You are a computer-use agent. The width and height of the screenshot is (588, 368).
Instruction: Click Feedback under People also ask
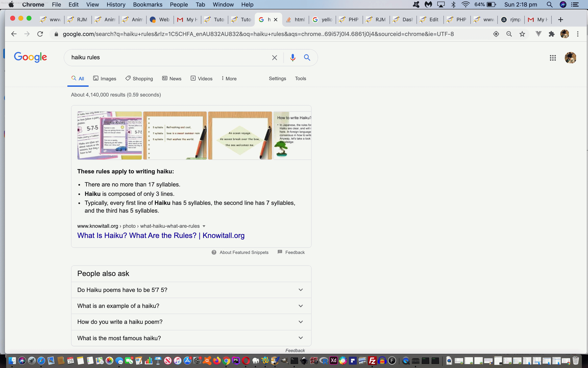point(295,350)
